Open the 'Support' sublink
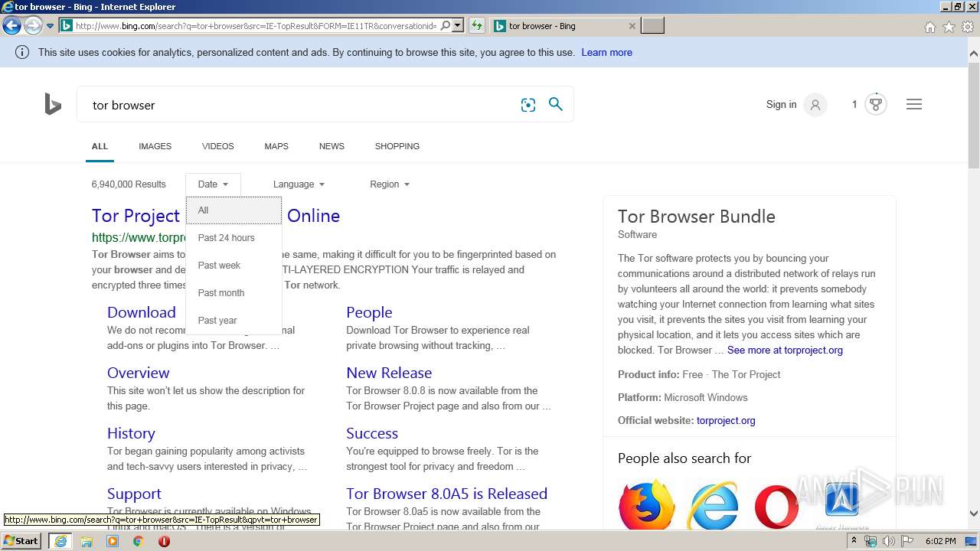 pyautogui.click(x=134, y=494)
